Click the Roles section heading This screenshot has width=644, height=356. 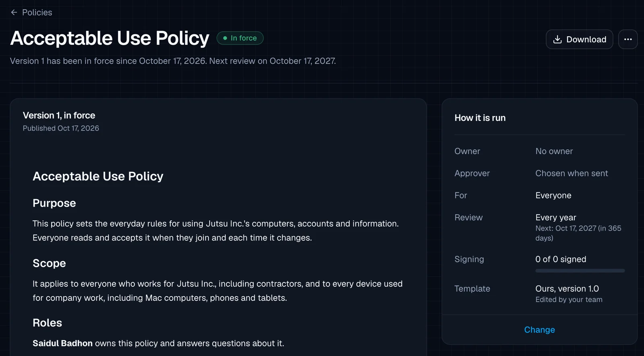point(47,323)
